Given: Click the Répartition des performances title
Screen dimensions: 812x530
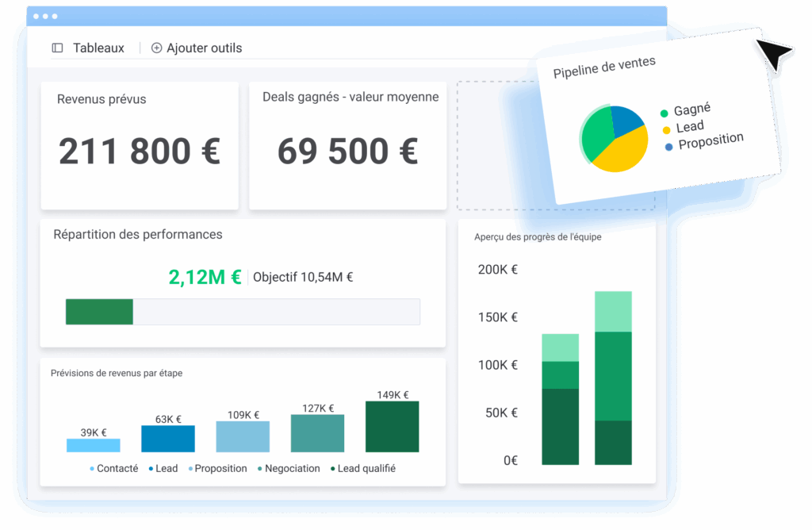Looking at the screenshot, I should pos(138,235).
